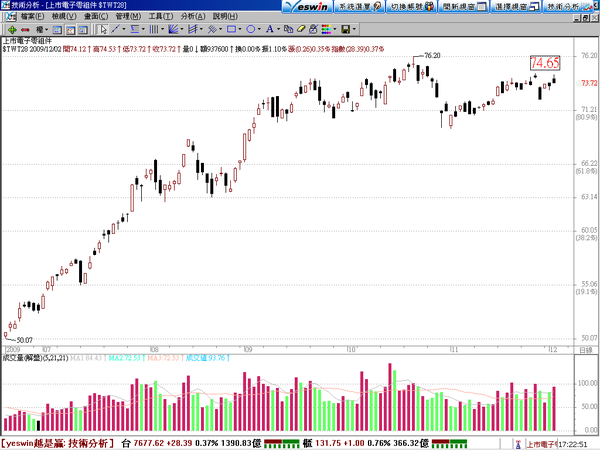Image resolution: width=600 pixels, height=450 pixels.
Task: Open the color palette grid
Action: pos(326,29)
